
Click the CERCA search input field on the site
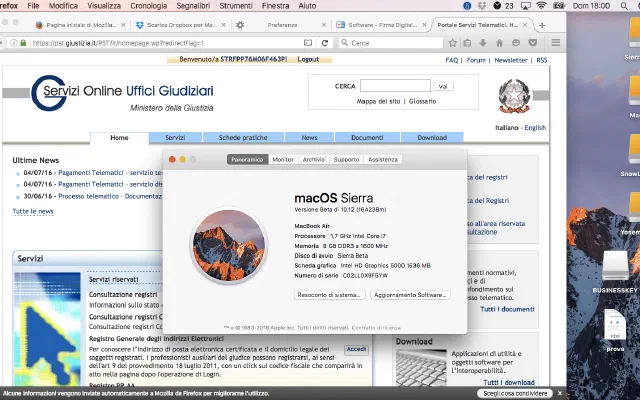point(395,86)
